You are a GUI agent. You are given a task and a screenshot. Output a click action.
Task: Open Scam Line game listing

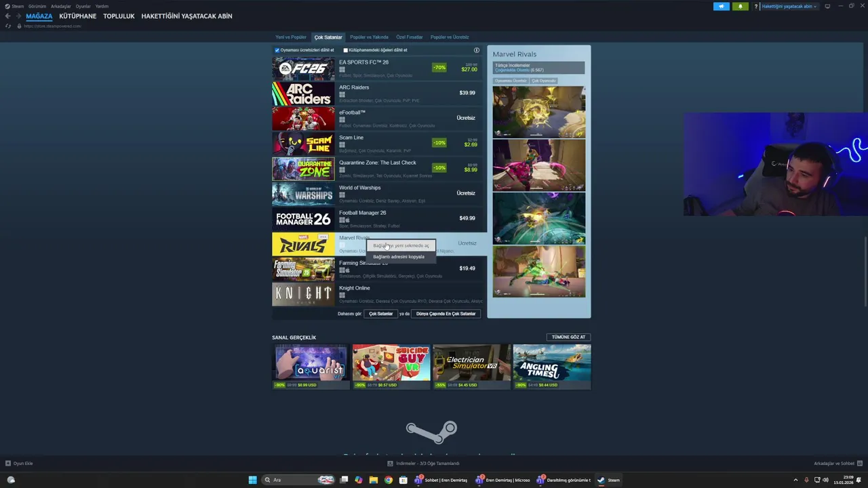pos(379,144)
